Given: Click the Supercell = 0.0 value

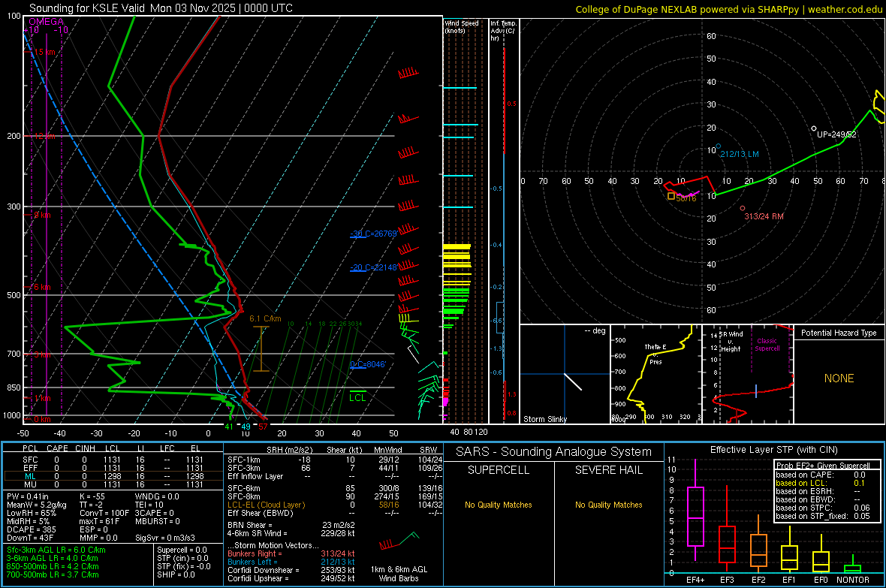Looking at the screenshot, I should click(x=182, y=550).
